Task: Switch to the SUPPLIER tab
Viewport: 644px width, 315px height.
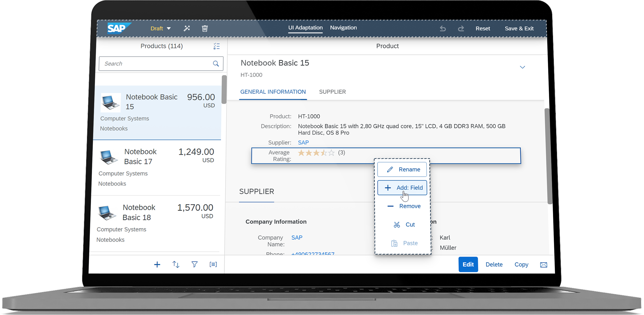Action: tap(332, 92)
